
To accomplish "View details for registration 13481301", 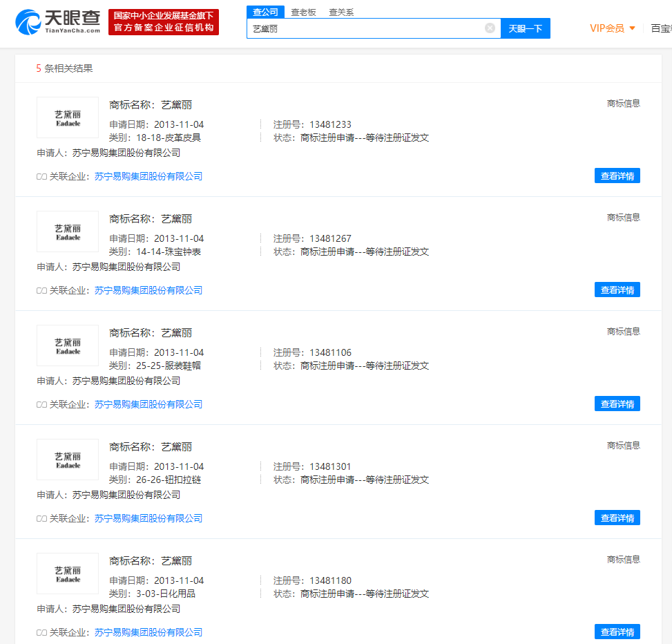I will [x=617, y=518].
